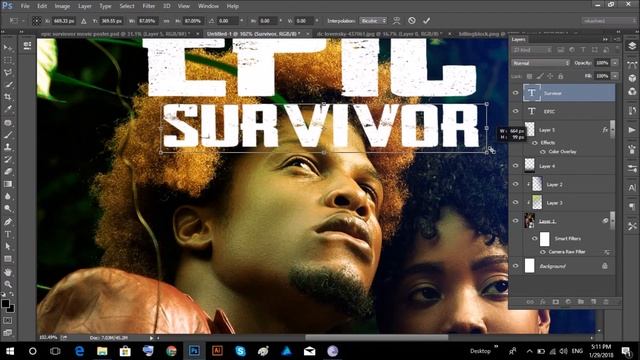Select the Layers panel tab
The width and height of the screenshot is (640, 360).
[519, 40]
